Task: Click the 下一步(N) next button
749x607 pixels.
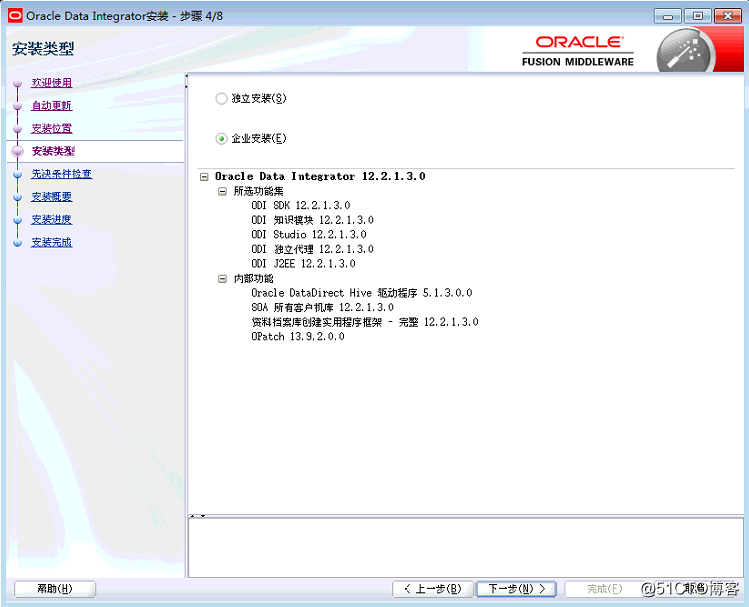Action: pyautogui.click(x=516, y=589)
